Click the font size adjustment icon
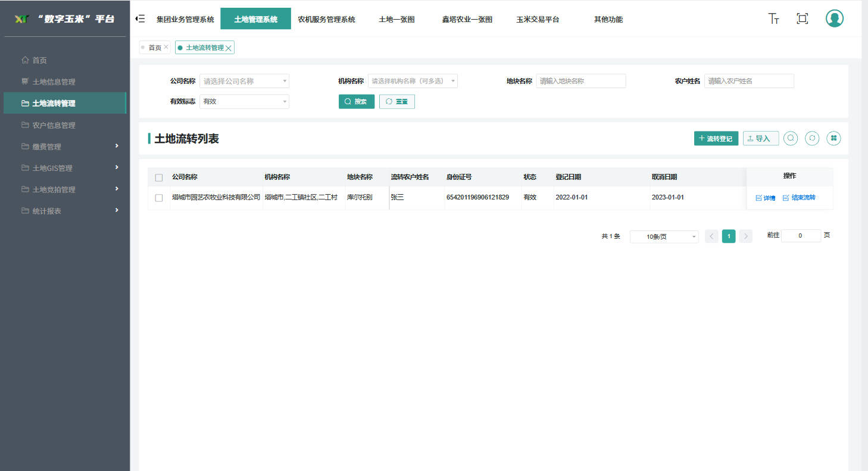 774,18
